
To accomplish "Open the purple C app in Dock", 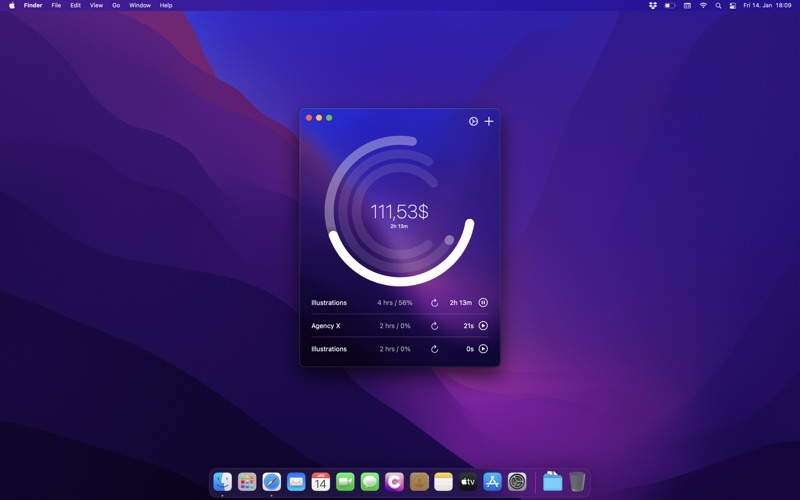I will pos(394,481).
